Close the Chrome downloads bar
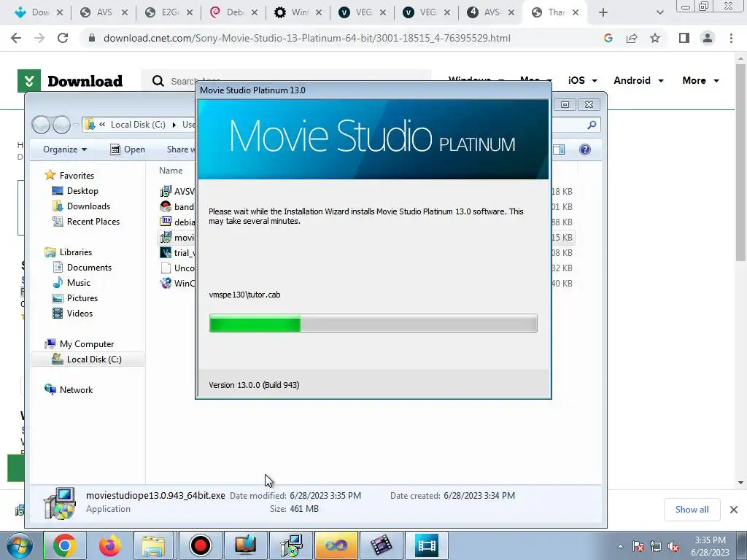This screenshot has width=747, height=560. pyautogui.click(x=734, y=510)
